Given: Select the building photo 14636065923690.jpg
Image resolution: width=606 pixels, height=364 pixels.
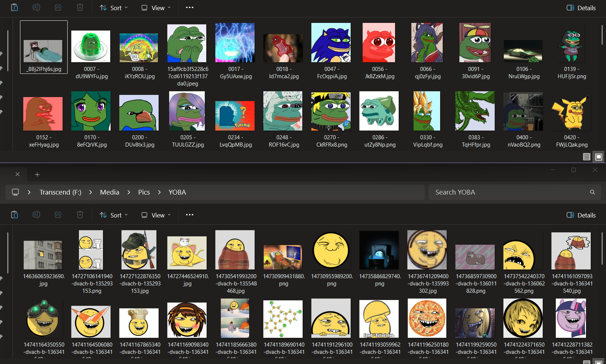Looking at the screenshot, I should tap(43, 255).
